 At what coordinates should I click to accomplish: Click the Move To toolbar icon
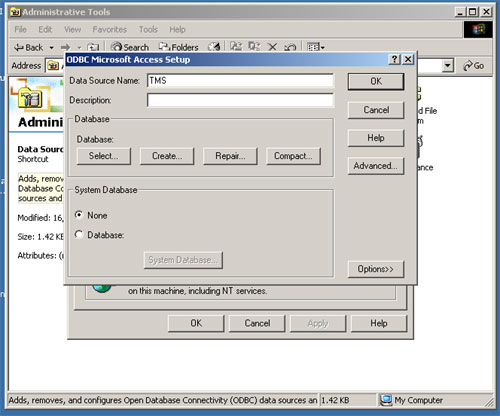click(x=236, y=46)
